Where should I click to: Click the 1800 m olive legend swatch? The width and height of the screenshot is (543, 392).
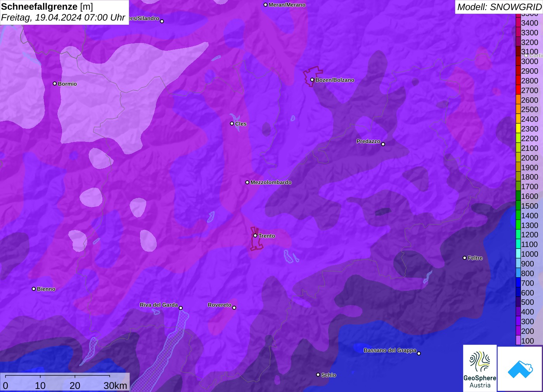[518, 177]
